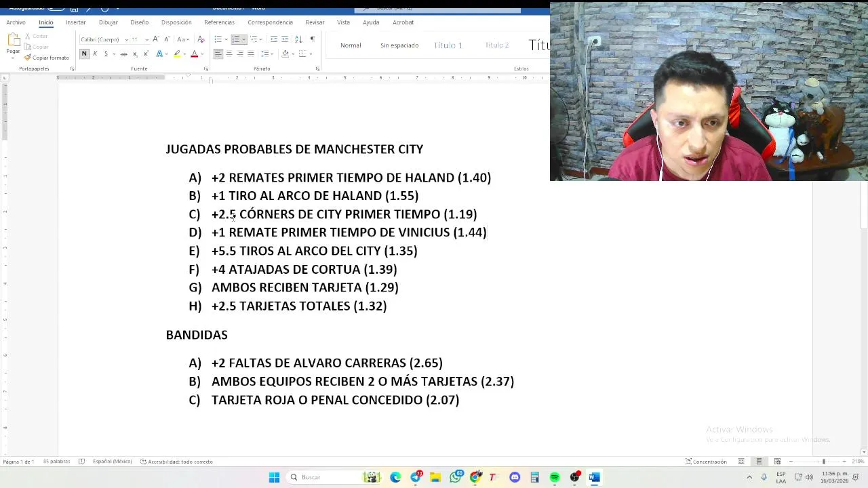
Task: Click 85 palabras word count
Action: pyautogui.click(x=56, y=462)
